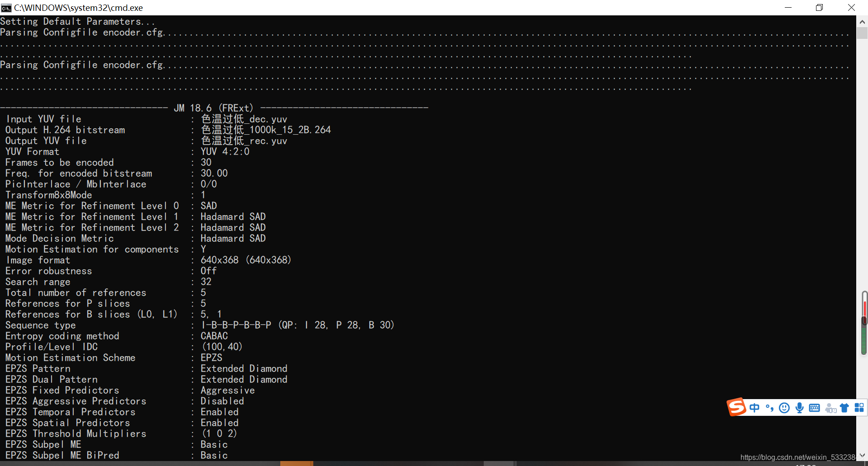The width and height of the screenshot is (868, 466).
Task: Open the cmd.exe window system menu icon
Action: (6, 8)
